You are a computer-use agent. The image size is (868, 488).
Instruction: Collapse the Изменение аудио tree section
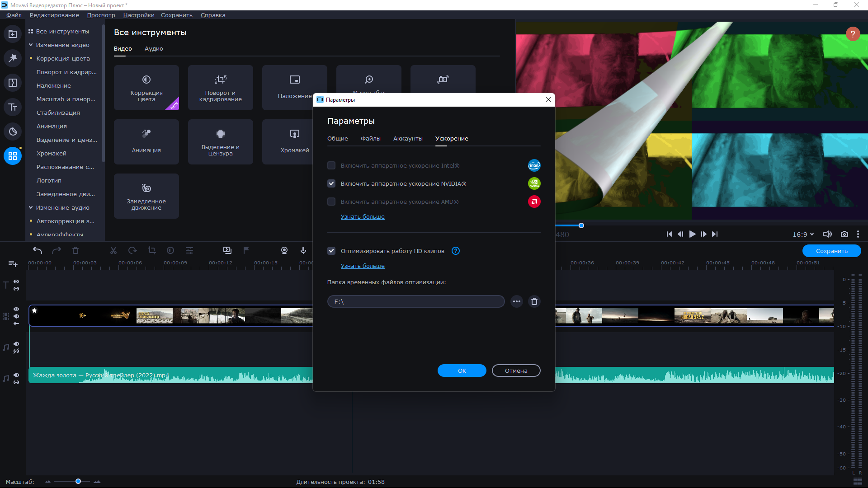click(x=31, y=207)
